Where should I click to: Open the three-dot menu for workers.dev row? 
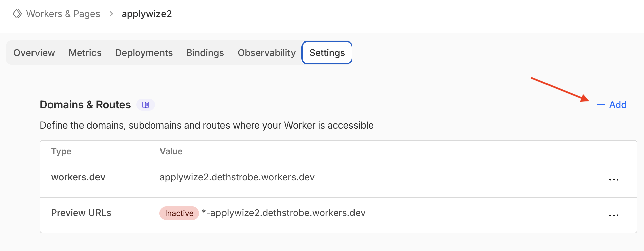tap(614, 180)
